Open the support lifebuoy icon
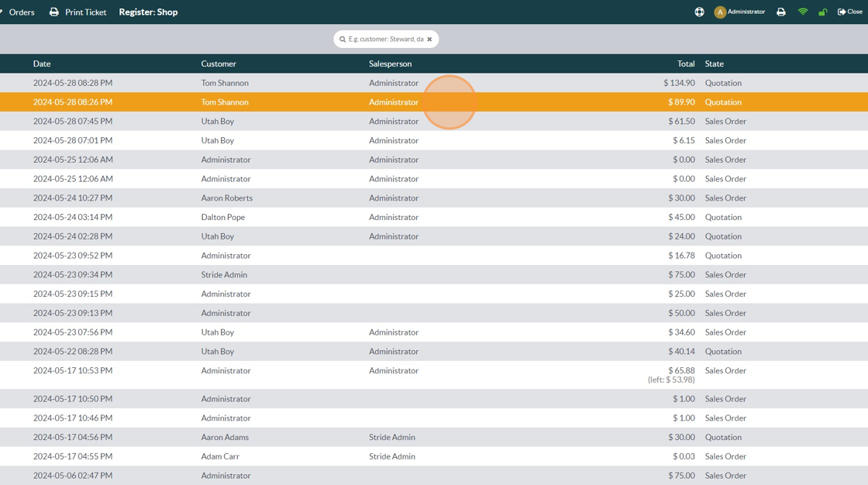This screenshot has width=868, height=485. [x=699, y=12]
